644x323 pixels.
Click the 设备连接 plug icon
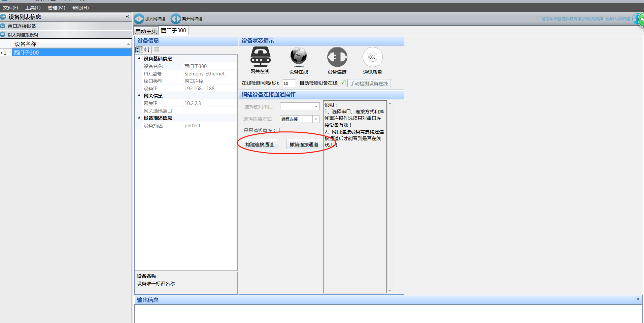337,57
